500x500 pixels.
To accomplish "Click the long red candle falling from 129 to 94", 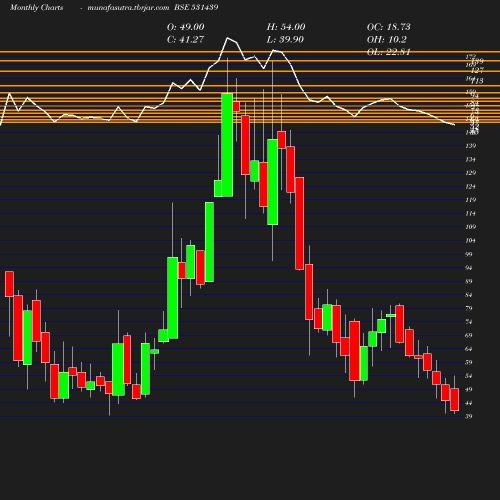I will click(300, 223).
